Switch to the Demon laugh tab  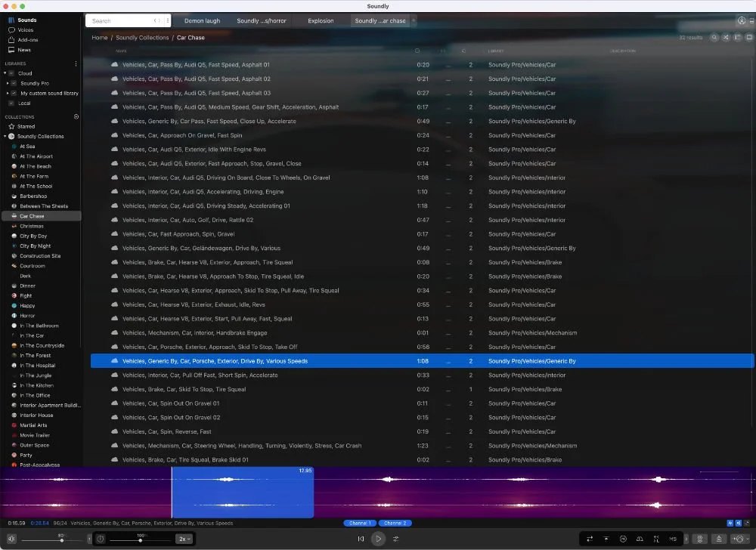(x=202, y=20)
